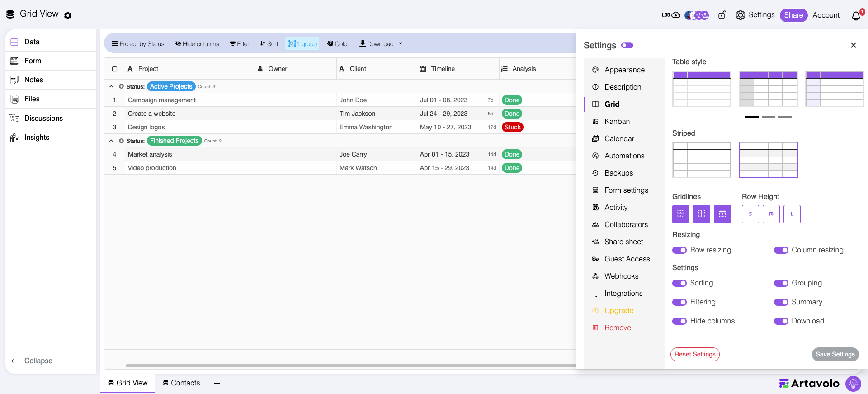
Task: Click the Stuck status on Design logos
Action: (x=513, y=127)
